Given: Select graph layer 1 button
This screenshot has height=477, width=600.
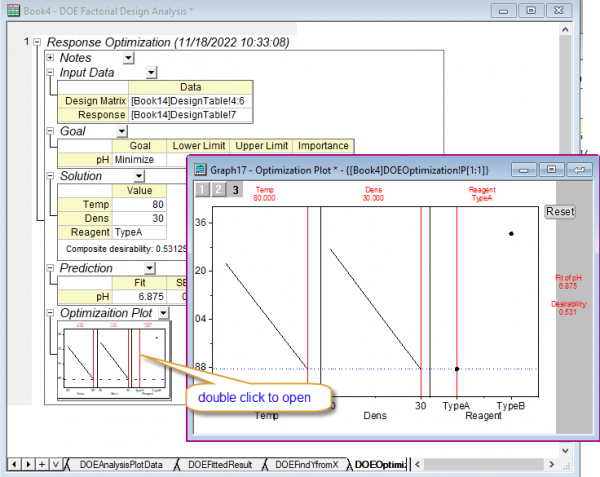Looking at the screenshot, I should pyautogui.click(x=200, y=189).
